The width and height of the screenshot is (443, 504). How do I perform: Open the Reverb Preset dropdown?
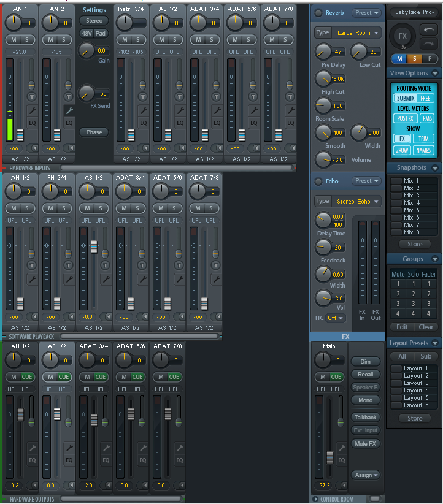[x=366, y=13]
